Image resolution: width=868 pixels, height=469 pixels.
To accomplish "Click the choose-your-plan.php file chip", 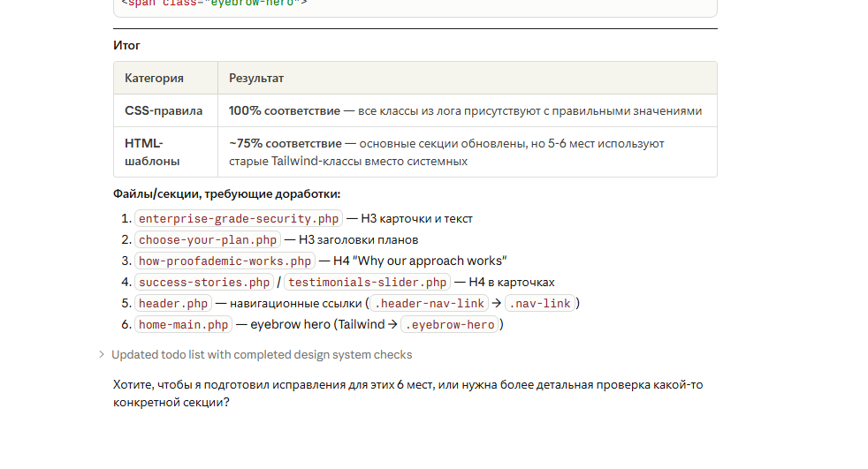I will coord(208,240).
